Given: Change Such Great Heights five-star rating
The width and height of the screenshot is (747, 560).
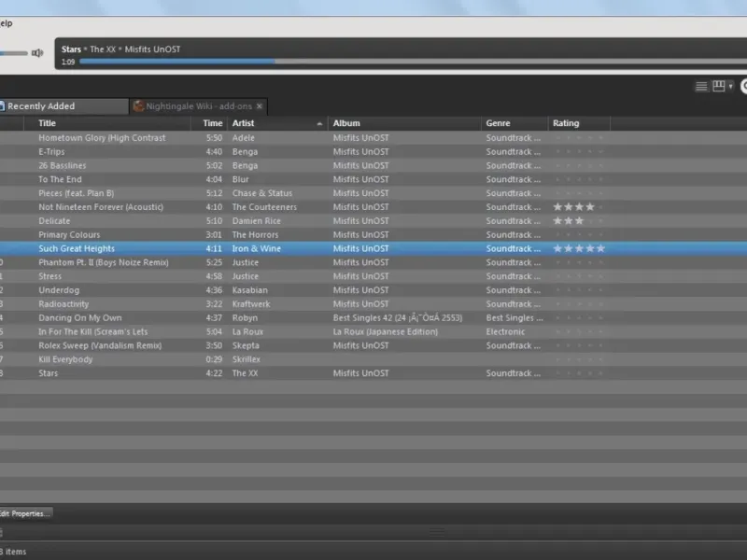Looking at the screenshot, I should pyautogui.click(x=579, y=248).
